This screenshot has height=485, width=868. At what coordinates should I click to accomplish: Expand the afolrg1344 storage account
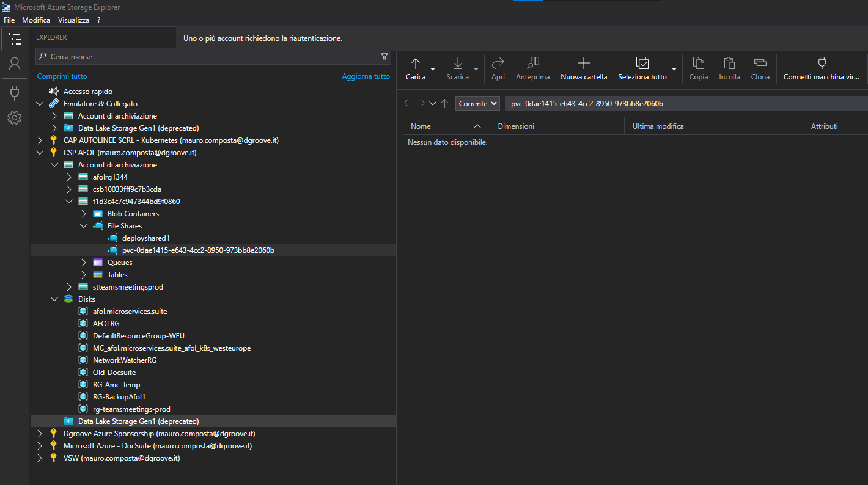(x=69, y=177)
